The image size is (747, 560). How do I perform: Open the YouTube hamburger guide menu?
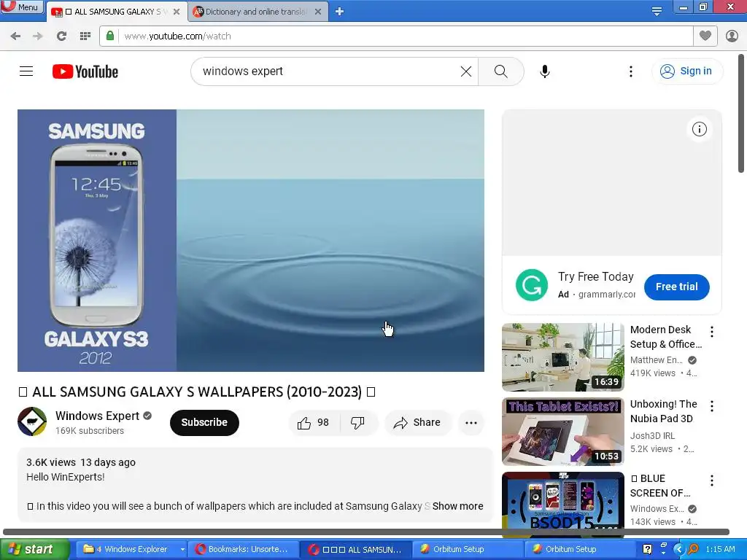26,71
